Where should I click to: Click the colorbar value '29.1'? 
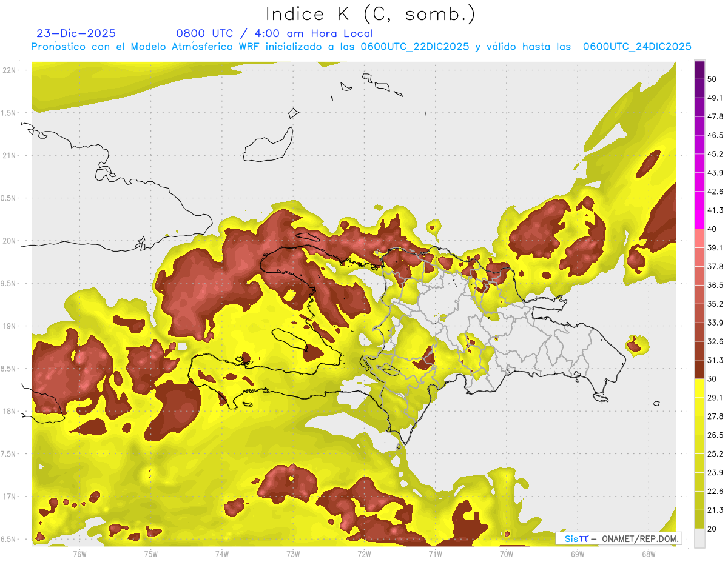point(715,398)
